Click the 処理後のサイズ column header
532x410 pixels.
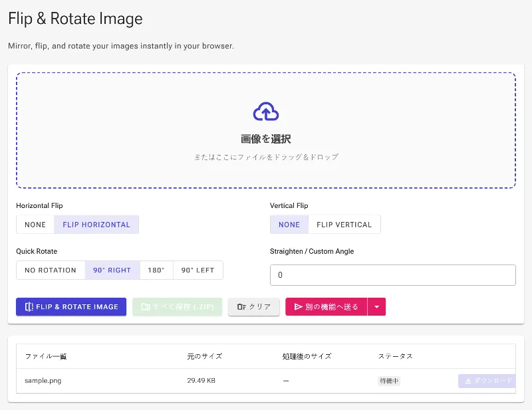[x=307, y=356]
